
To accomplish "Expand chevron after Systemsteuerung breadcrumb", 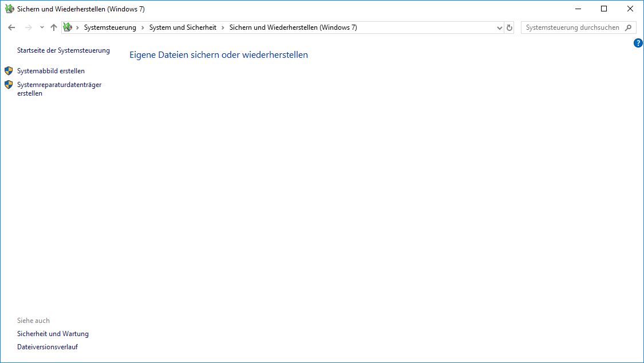I will 143,27.
